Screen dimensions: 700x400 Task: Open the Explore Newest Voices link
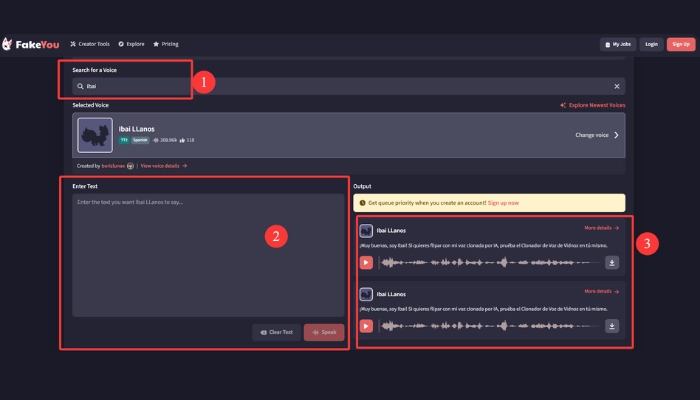(x=592, y=105)
